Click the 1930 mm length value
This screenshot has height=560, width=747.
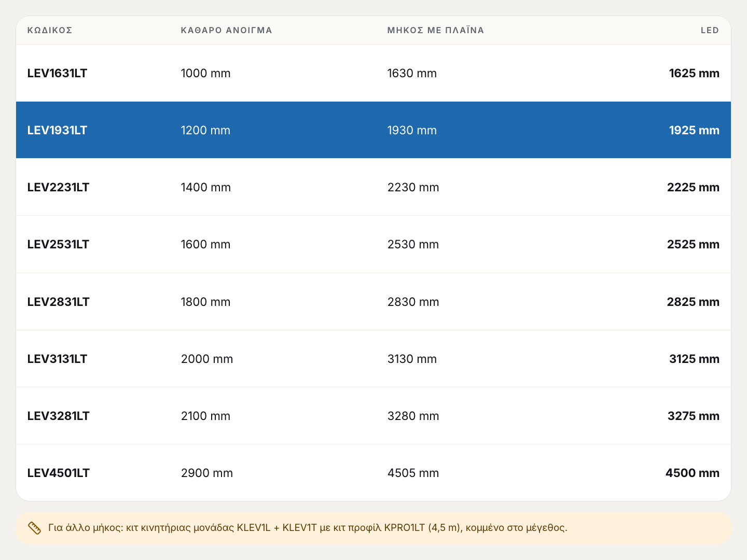pyautogui.click(x=412, y=130)
